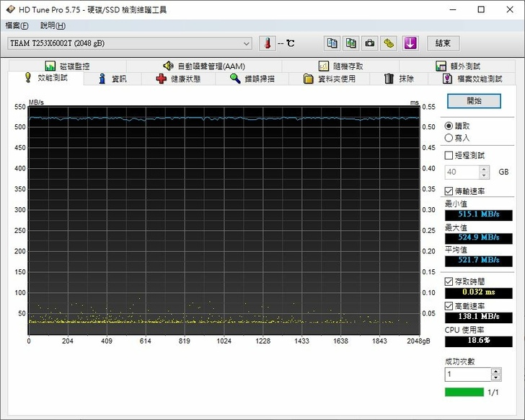Click the camera save screenshot icon

coord(370,43)
